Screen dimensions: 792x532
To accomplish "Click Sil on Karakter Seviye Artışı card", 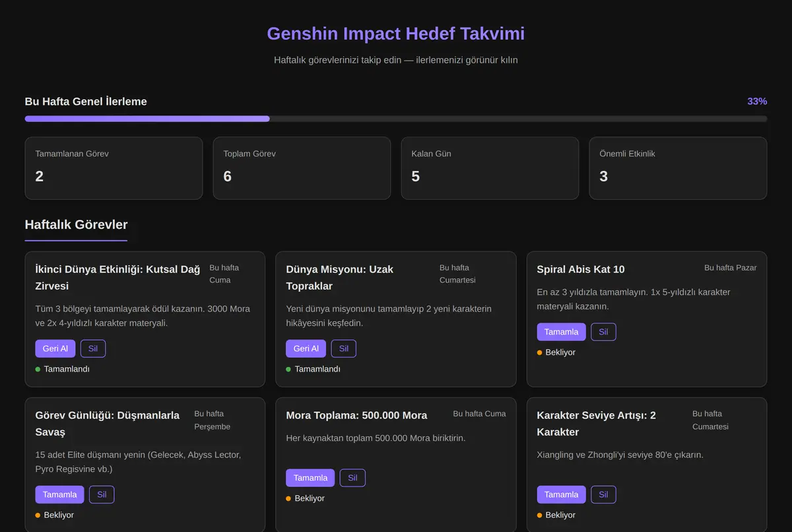I will pyautogui.click(x=603, y=494).
